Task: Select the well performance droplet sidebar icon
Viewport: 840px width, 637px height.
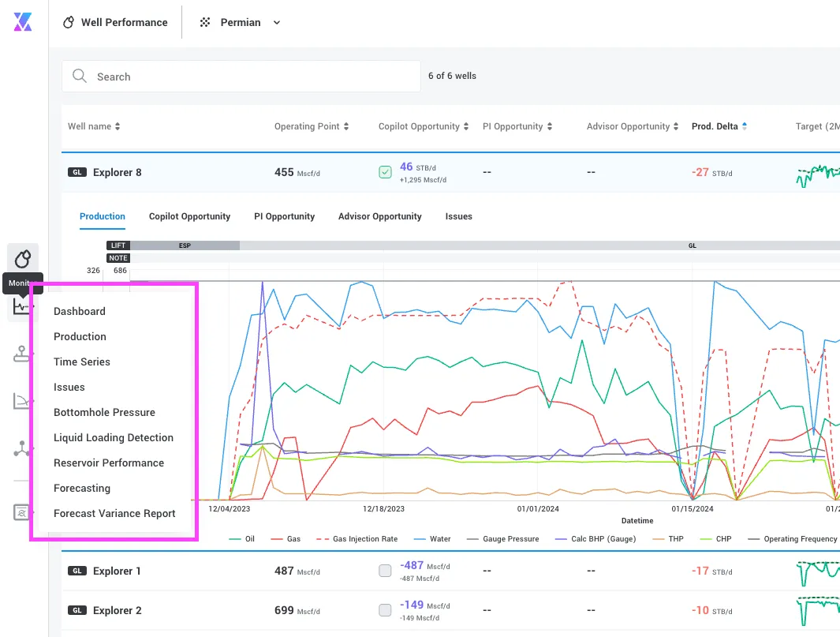Action: [x=23, y=259]
